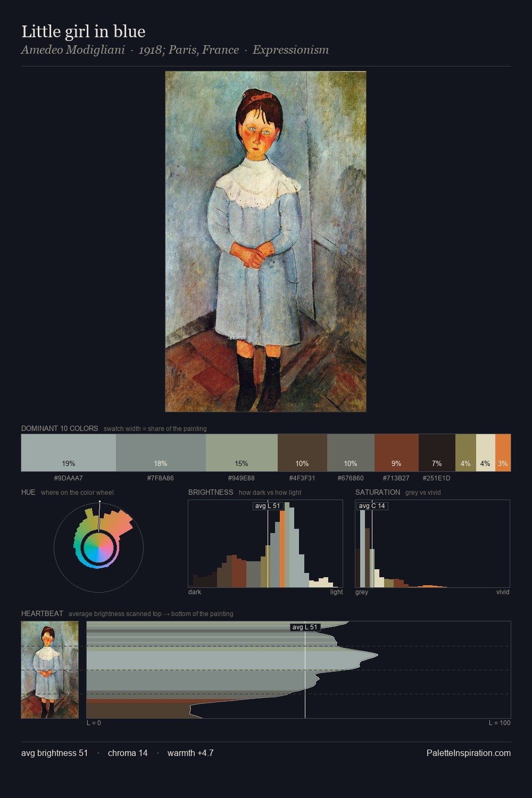This screenshot has width=532, height=798.
Task: Click the hex code '#7F8A86'
Action: coord(161,478)
